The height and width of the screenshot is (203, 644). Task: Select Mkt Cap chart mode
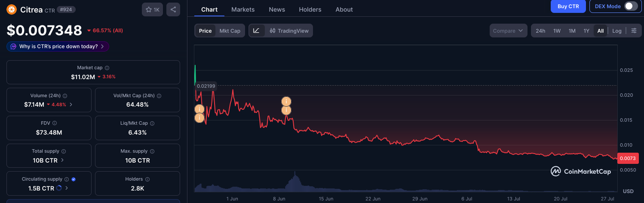(x=230, y=31)
